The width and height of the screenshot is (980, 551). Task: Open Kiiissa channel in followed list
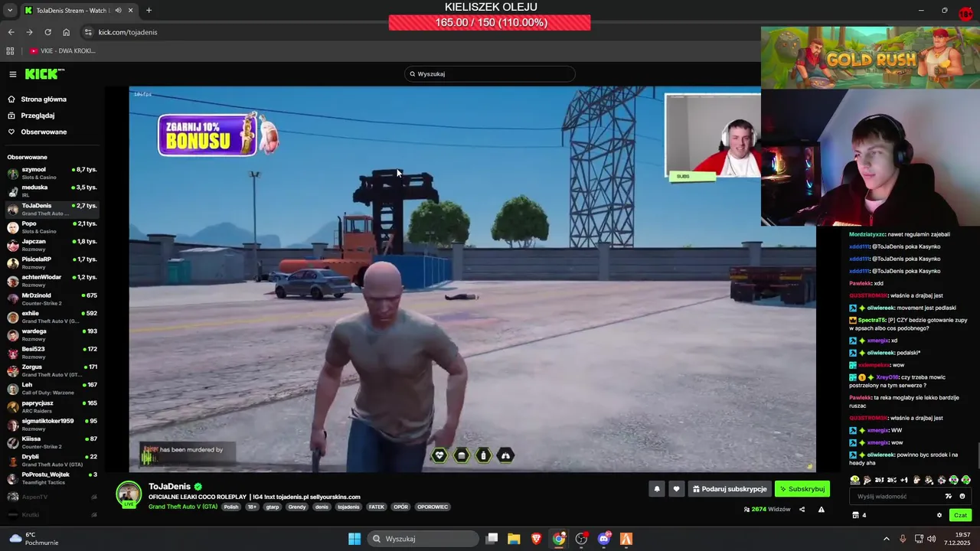click(51, 442)
